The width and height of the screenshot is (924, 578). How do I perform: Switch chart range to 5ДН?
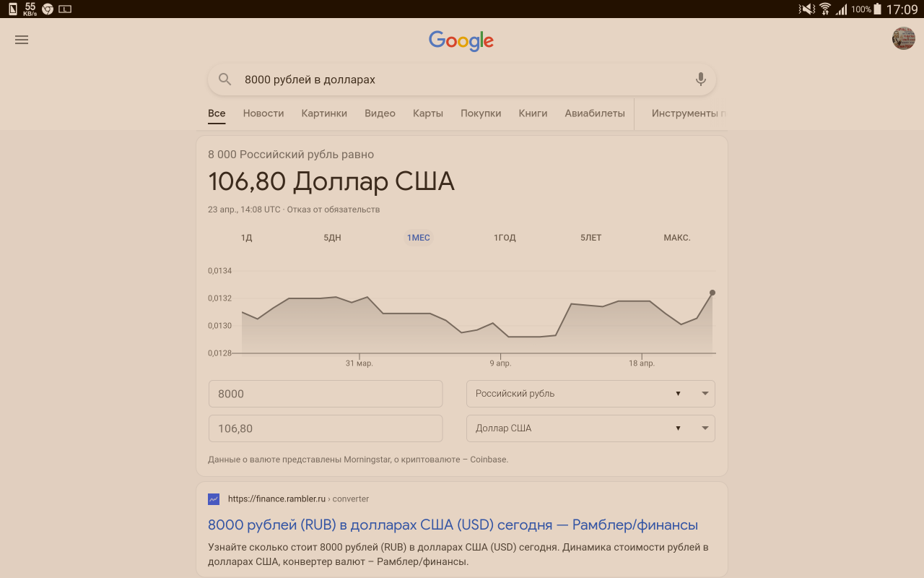332,238
